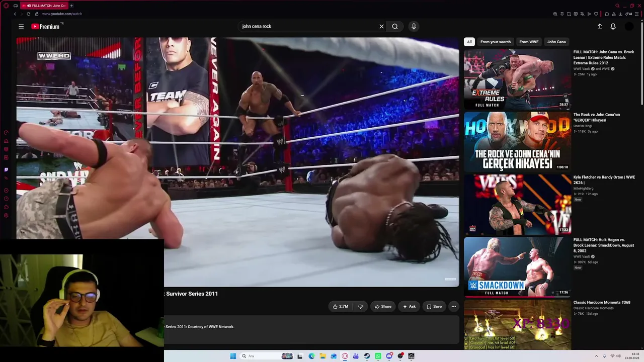Select the From your search chip
644x362 pixels.
[496, 42]
